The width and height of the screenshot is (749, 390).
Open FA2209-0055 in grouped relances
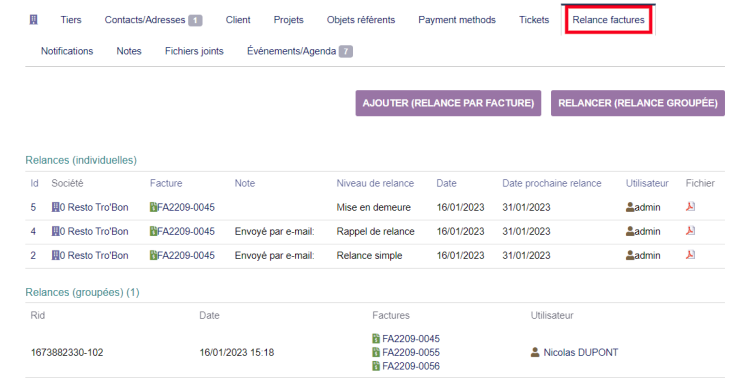pyautogui.click(x=411, y=352)
